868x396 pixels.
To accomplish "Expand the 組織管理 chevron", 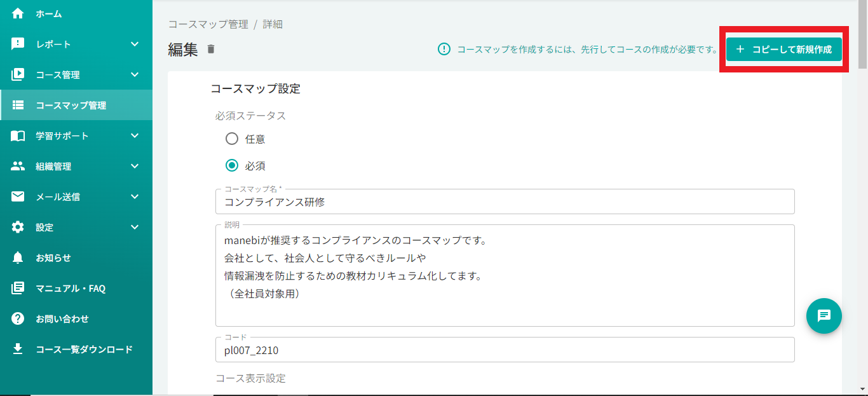I will [x=135, y=166].
